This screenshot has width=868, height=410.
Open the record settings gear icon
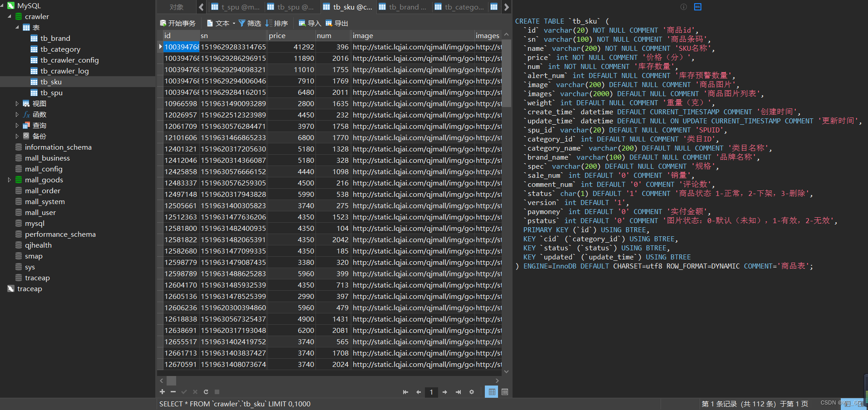[x=471, y=392]
